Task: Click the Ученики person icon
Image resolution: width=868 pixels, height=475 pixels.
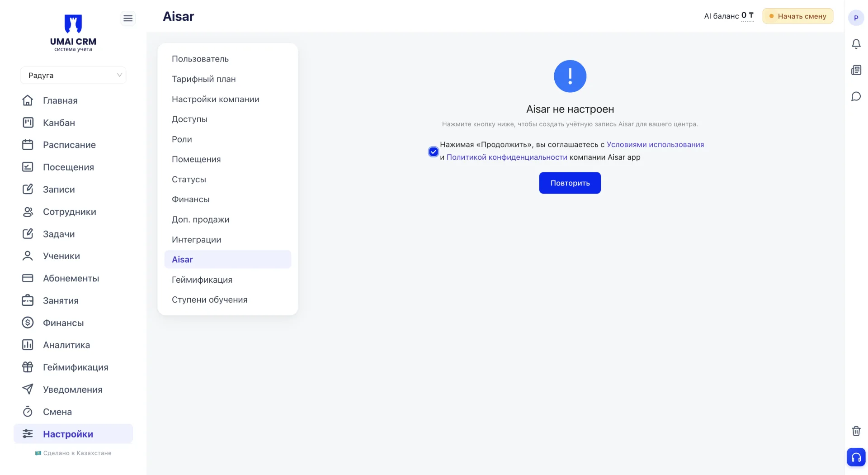Action: (x=28, y=256)
